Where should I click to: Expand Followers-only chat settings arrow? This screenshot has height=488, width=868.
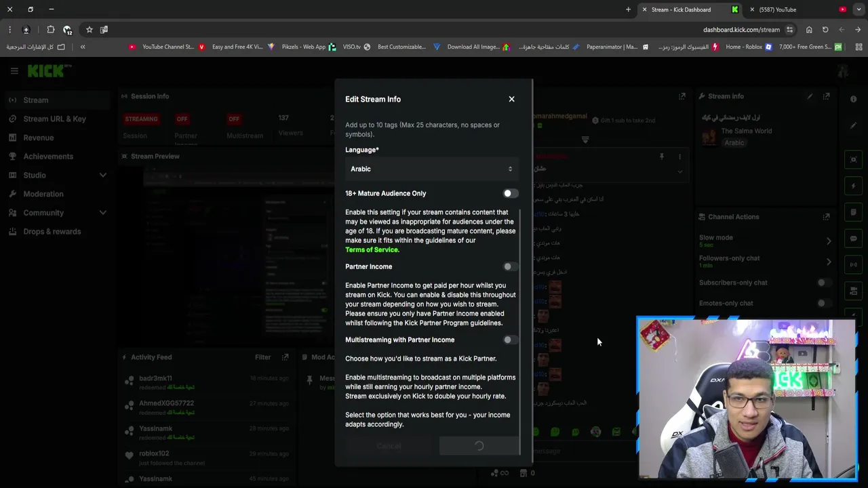(829, 262)
